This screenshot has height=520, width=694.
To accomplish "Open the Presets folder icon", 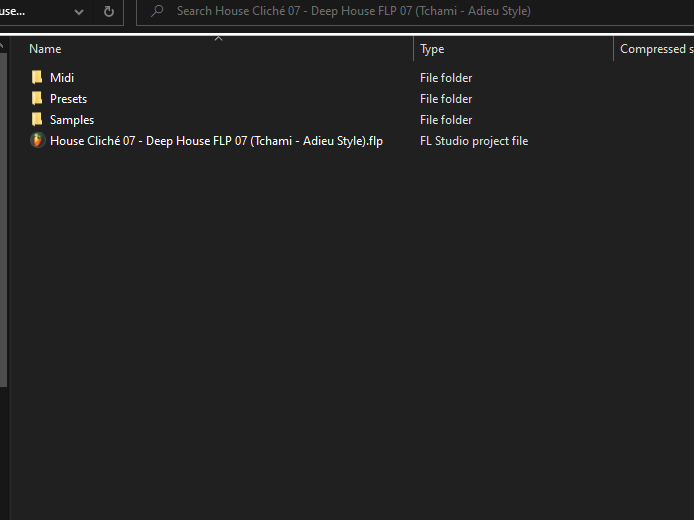I will tap(37, 98).
